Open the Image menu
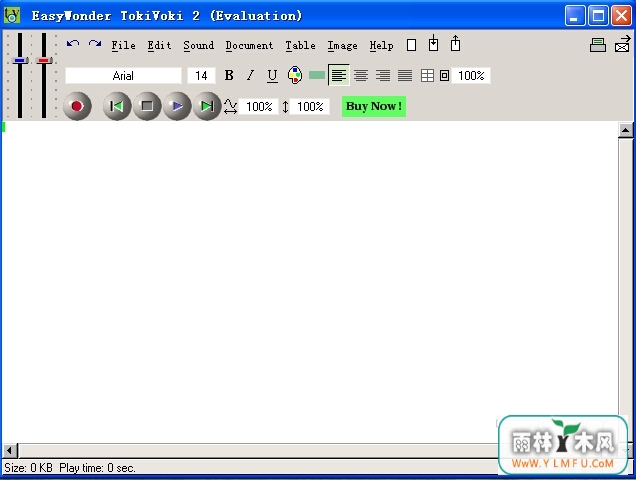The width and height of the screenshot is (636, 480). tap(342, 45)
